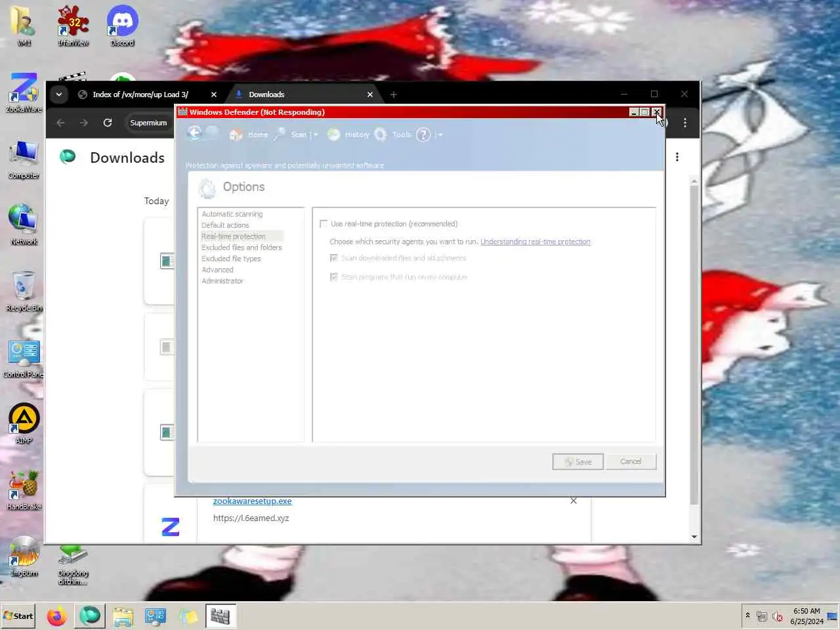Switch to Windows Defender taskbar button
The image size is (840, 630).
click(x=220, y=616)
